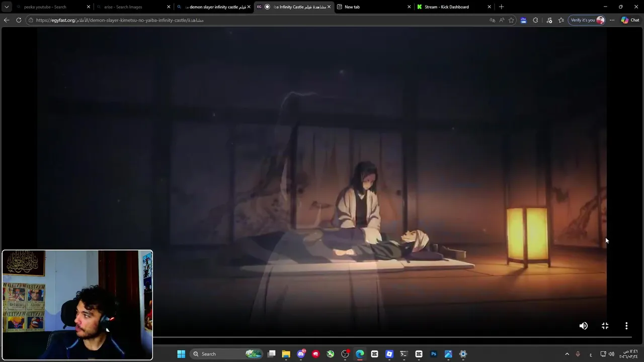Close the 'peeka youtube - Search' tab
The height and width of the screenshot is (362, 644).
(x=89, y=7)
